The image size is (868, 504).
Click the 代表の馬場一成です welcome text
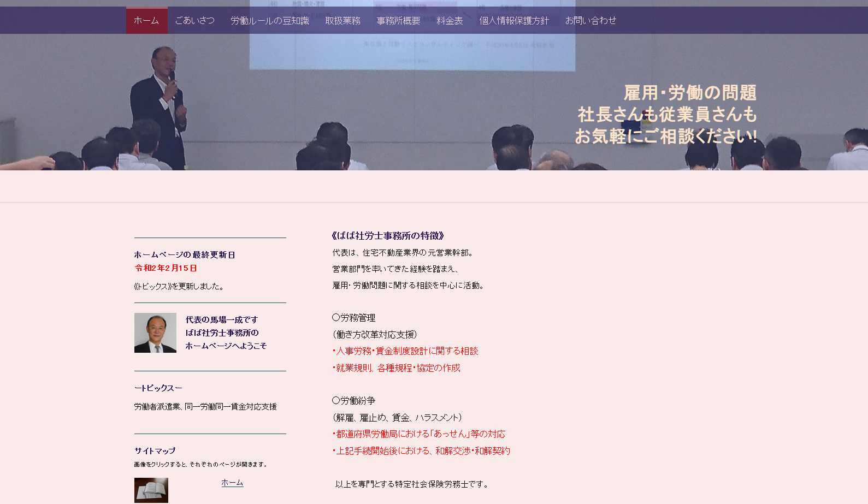(x=222, y=320)
